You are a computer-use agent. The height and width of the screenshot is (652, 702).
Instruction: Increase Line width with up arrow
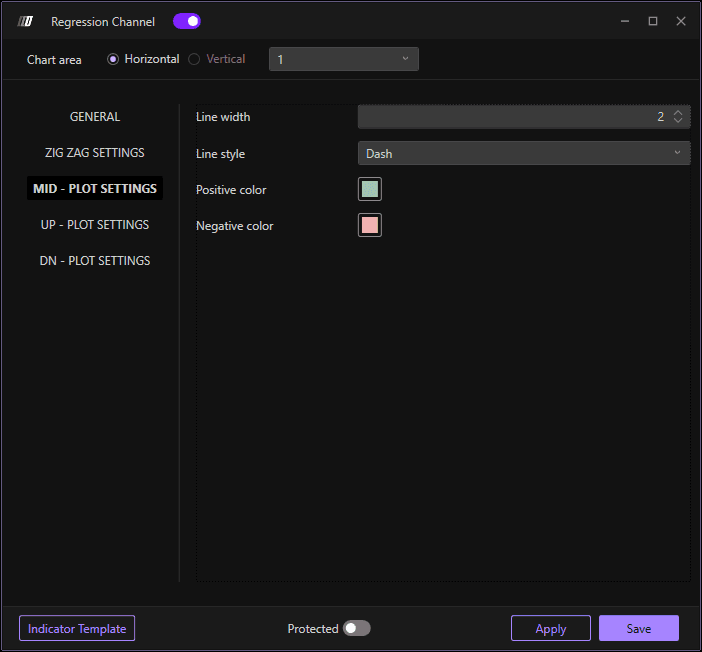pyautogui.click(x=678, y=113)
